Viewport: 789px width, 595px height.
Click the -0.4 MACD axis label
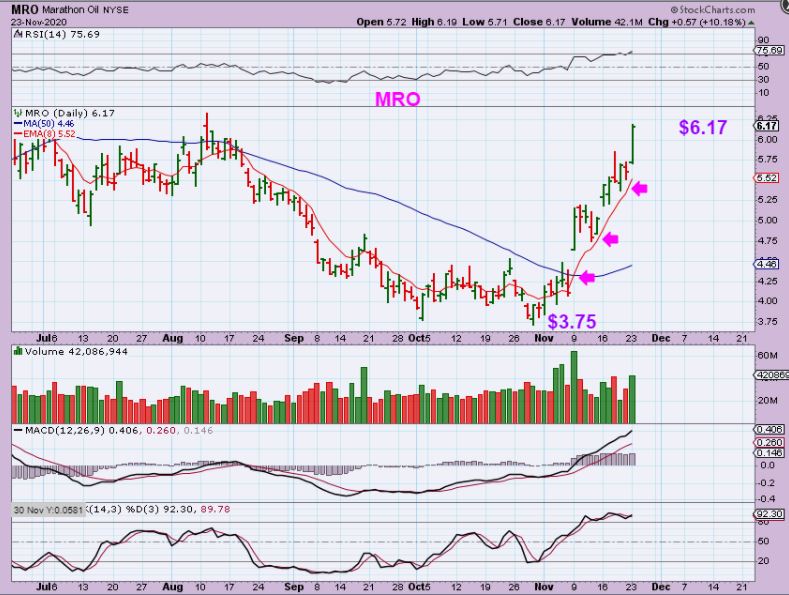point(765,499)
